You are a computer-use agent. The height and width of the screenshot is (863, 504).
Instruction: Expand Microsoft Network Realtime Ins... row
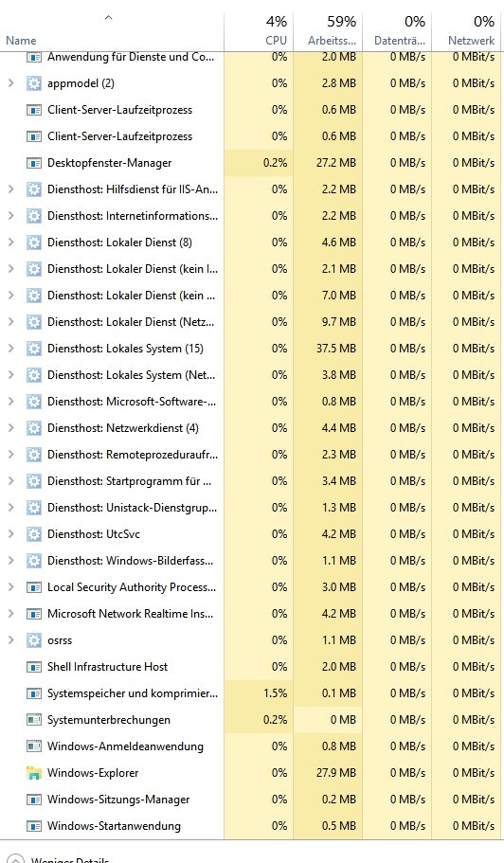pos(10,614)
